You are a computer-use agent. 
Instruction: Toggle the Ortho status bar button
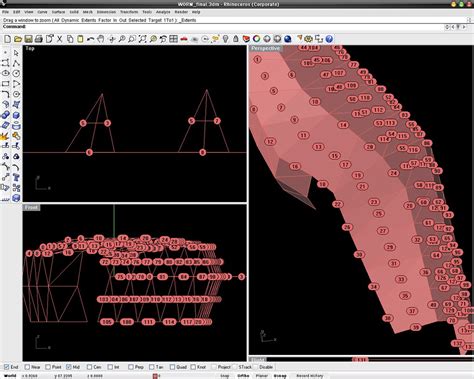pos(243,376)
